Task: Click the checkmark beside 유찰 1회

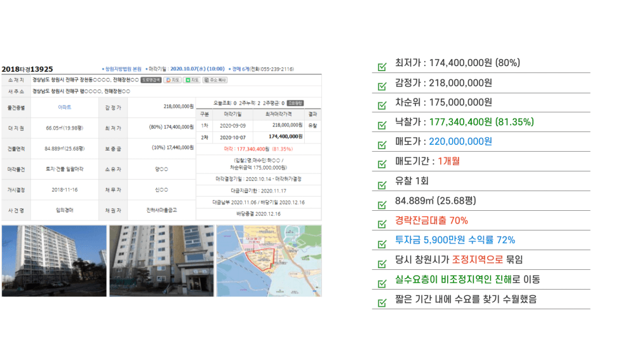Action: click(x=382, y=185)
